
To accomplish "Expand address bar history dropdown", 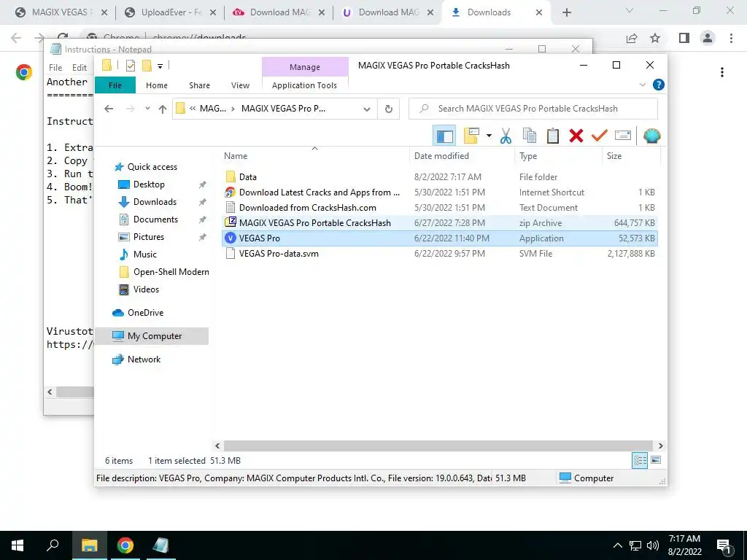I will point(366,109).
